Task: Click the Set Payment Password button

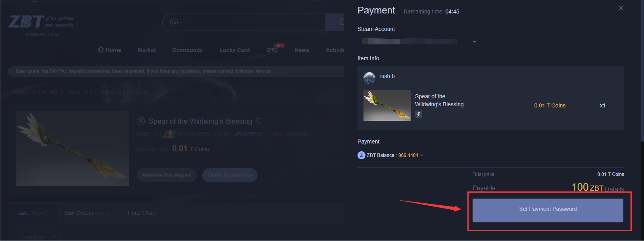Action: (x=548, y=210)
